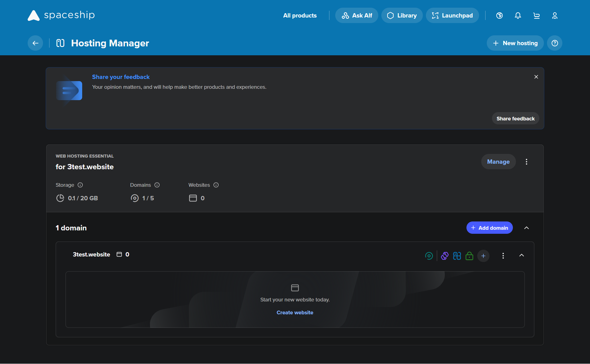The image size is (590, 364).
Task: Click the Websites info icon
Action: [x=216, y=185]
